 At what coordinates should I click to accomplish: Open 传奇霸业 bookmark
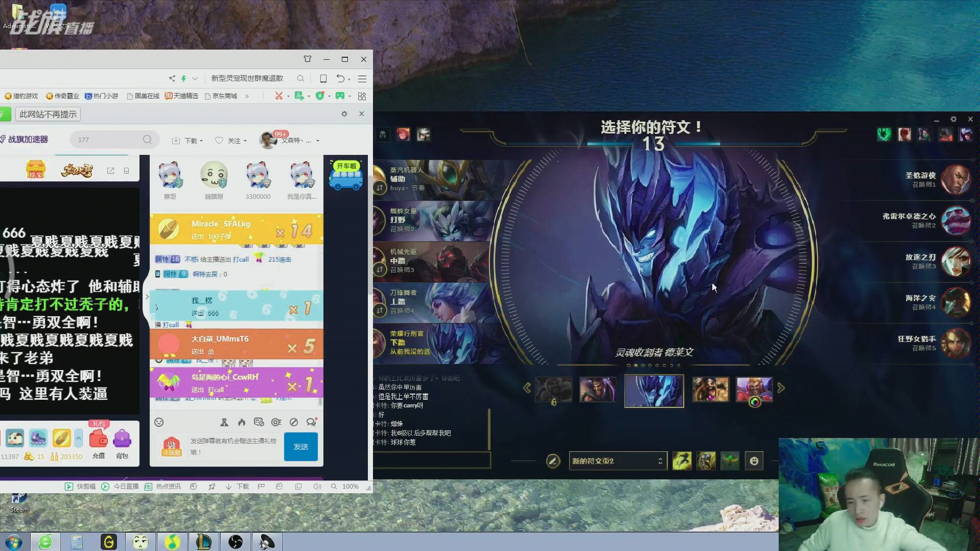(62, 96)
